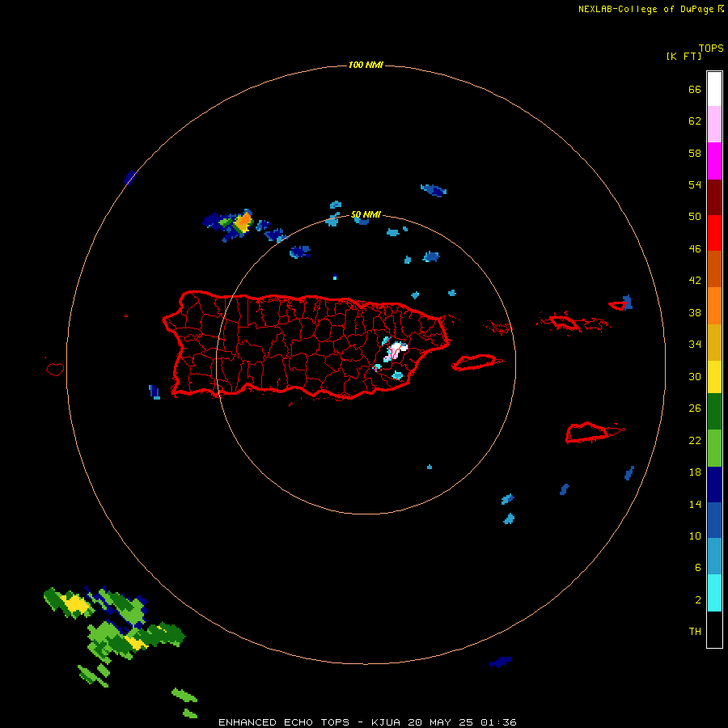
Task: Click legend value 18
Action: [695, 472]
